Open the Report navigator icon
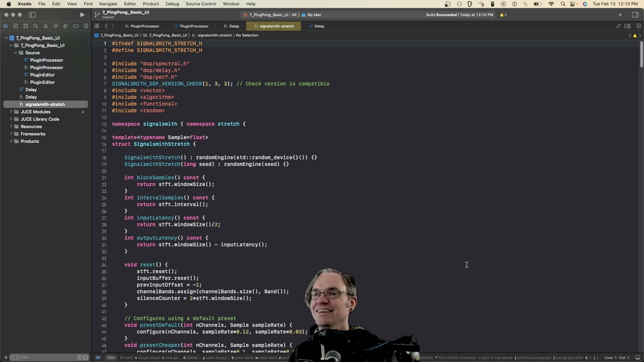The height and width of the screenshot is (362, 644). click(86, 26)
